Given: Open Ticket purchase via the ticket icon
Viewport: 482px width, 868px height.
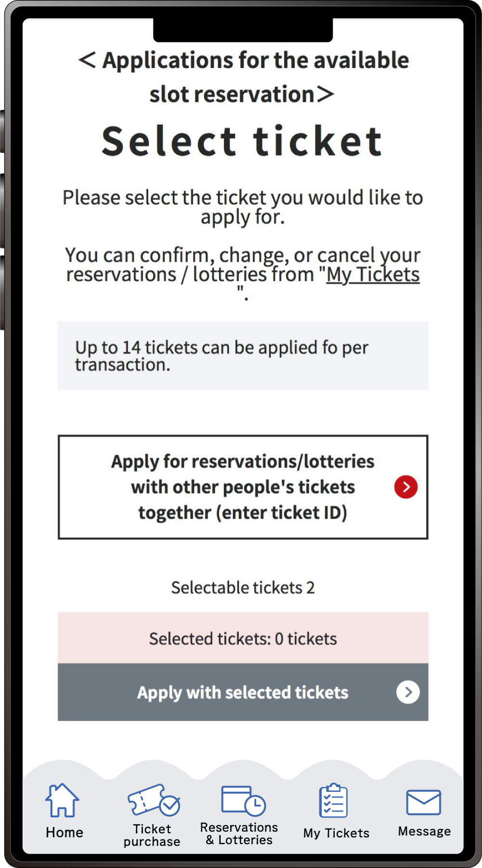Looking at the screenshot, I should click(x=154, y=800).
